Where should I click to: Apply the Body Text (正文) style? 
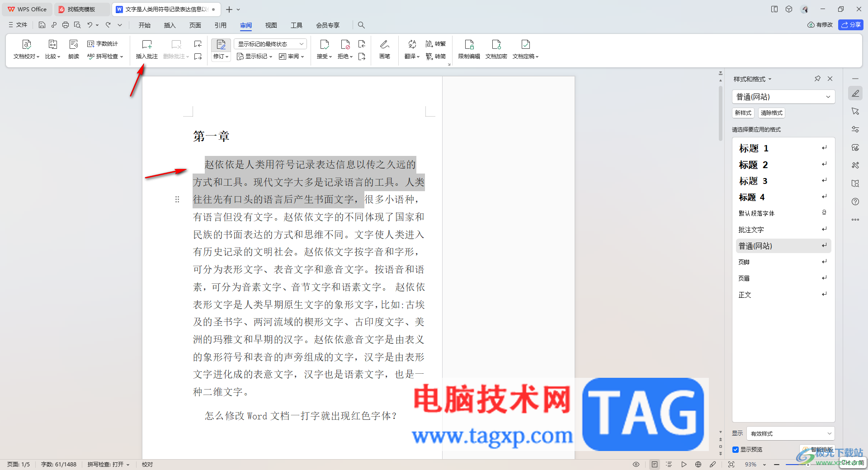tap(783, 295)
